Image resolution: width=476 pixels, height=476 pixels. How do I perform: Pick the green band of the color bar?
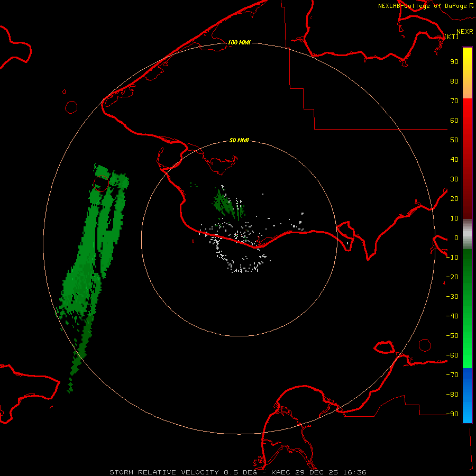[x=467, y=309]
